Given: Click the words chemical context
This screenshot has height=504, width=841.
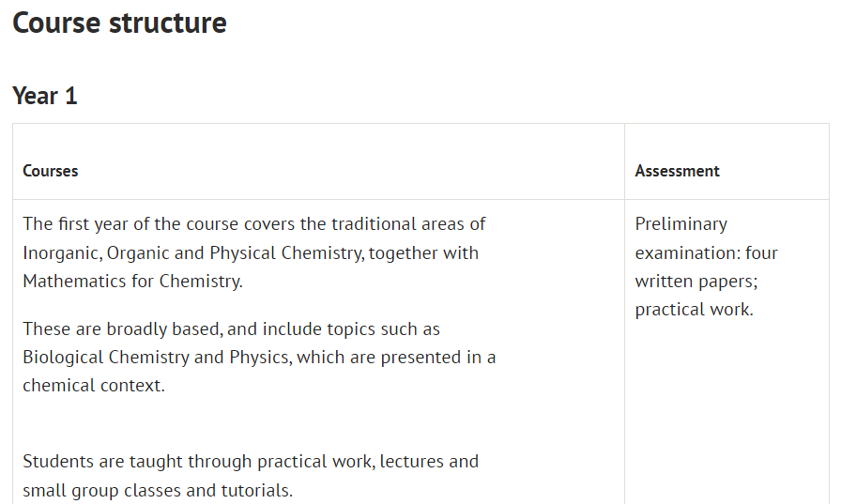Looking at the screenshot, I should click(93, 386).
